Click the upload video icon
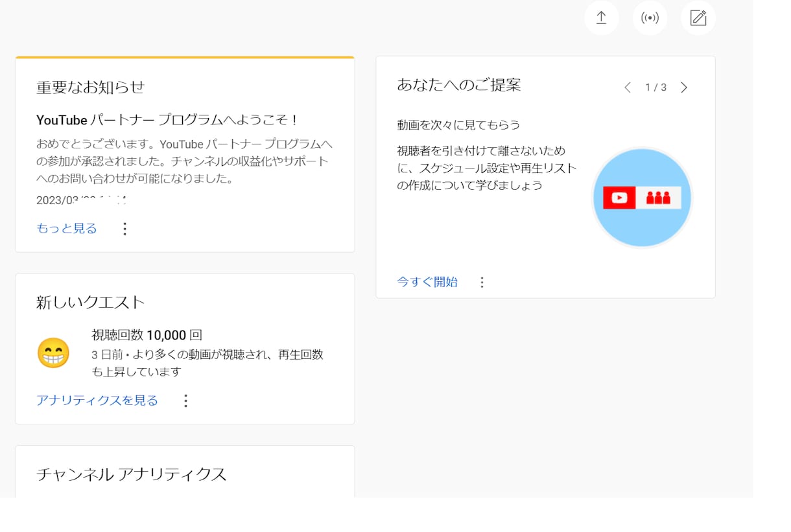791x532 pixels. click(601, 17)
